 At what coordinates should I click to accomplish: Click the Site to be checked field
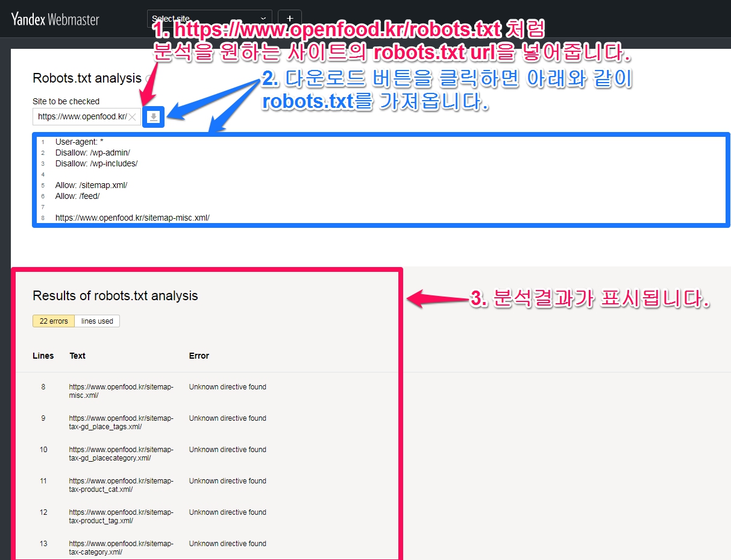tap(81, 117)
